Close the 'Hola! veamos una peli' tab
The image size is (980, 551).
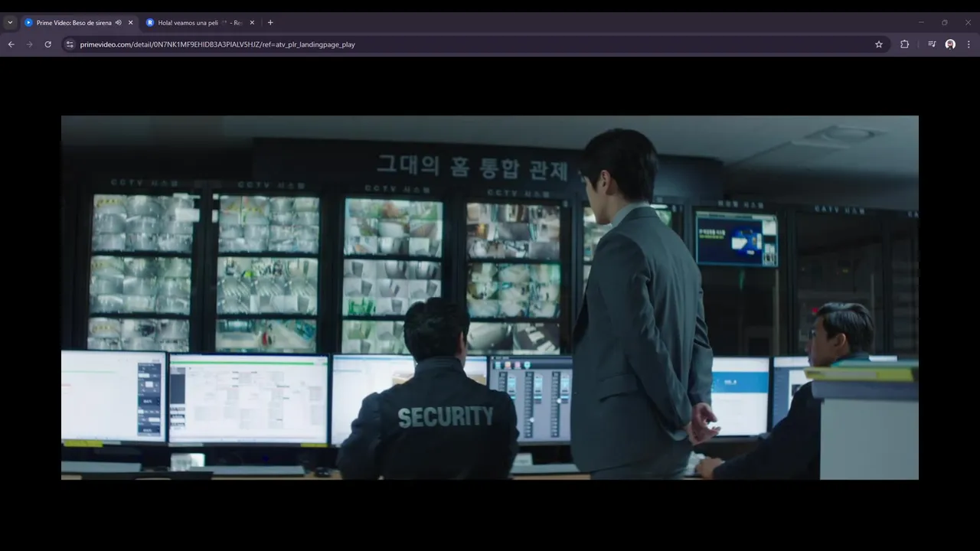[252, 23]
